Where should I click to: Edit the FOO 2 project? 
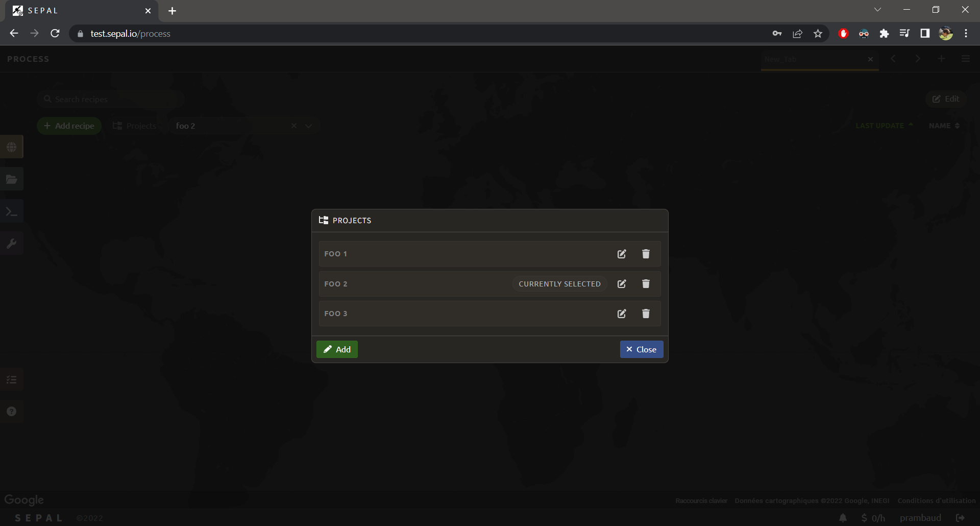tap(621, 284)
